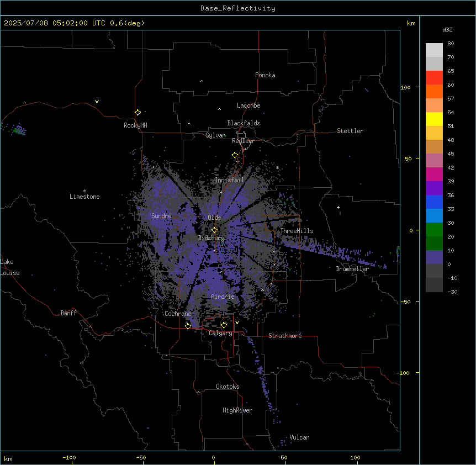
Task: Select the Vulcan label
Action: tap(300, 437)
